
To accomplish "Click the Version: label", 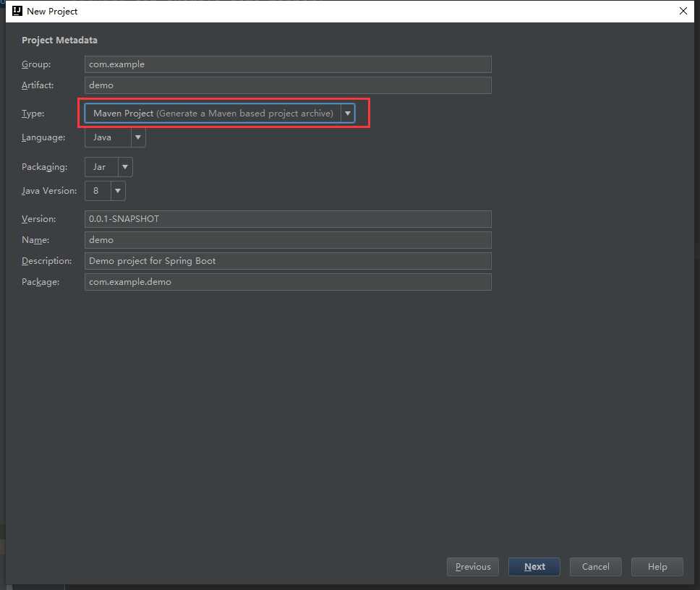I will tap(39, 219).
